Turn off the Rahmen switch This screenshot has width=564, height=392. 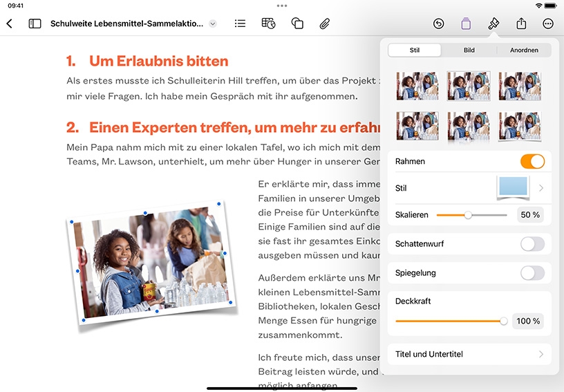coord(532,162)
